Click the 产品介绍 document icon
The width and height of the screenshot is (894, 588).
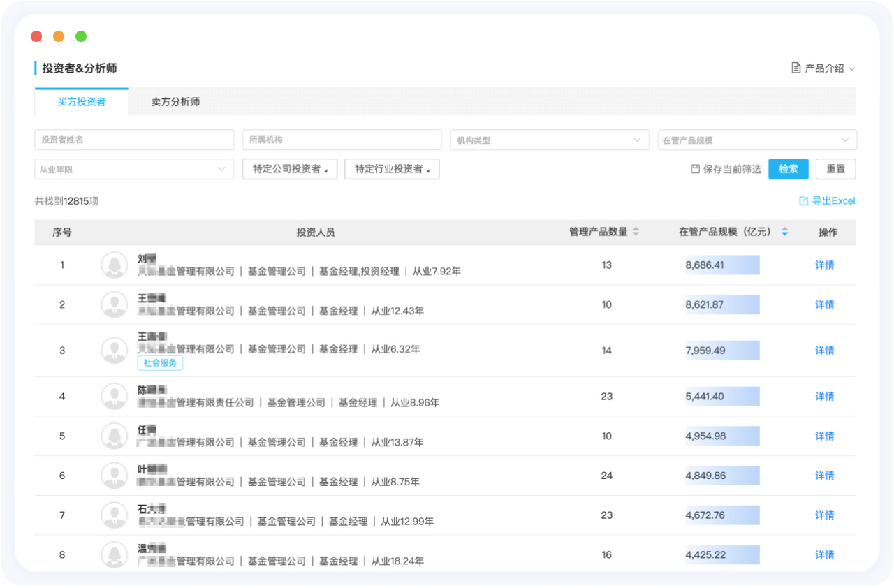coord(796,68)
